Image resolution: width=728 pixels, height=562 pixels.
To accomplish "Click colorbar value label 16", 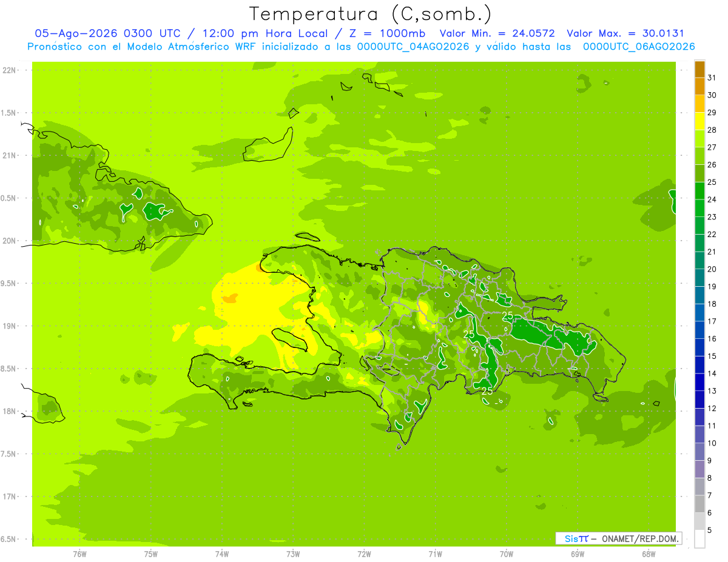I will coord(712,338).
